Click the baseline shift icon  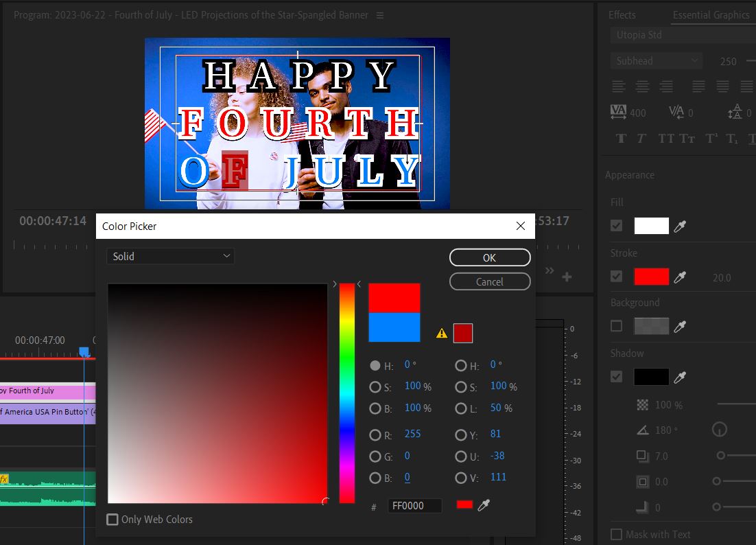pyautogui.click(x=735, y=112)
